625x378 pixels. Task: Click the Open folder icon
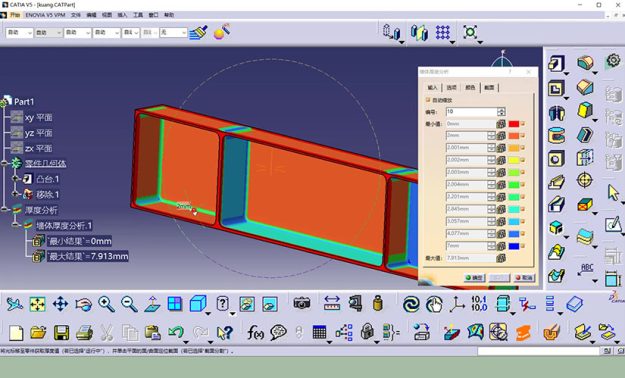tap(38, 332)
